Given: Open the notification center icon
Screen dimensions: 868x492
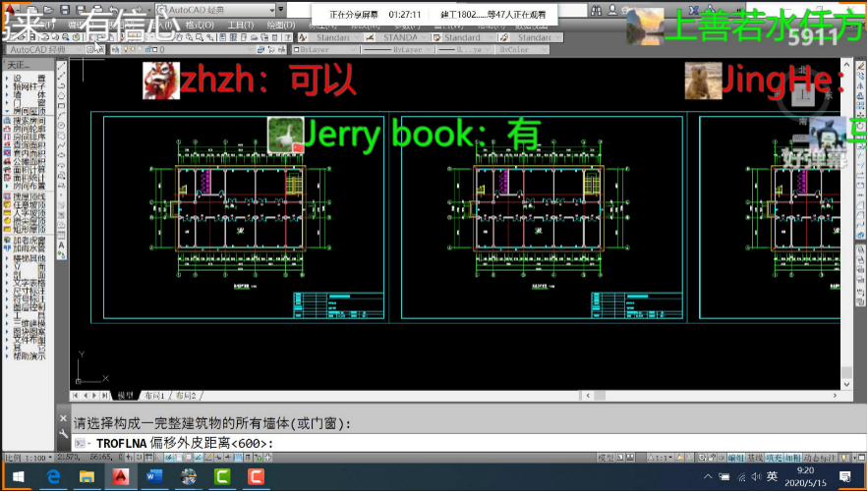Looking at the screenshot, I should pos(844,476).
